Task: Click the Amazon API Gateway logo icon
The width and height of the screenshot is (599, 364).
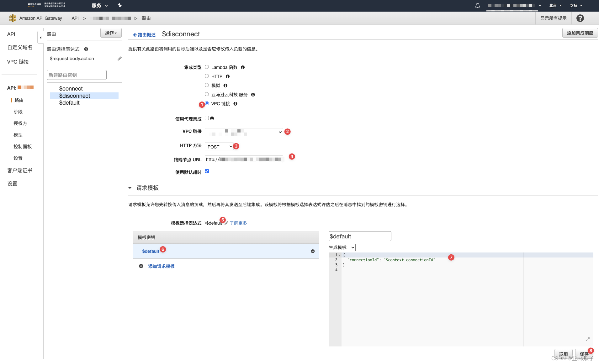Action: [x=13, y=18]
